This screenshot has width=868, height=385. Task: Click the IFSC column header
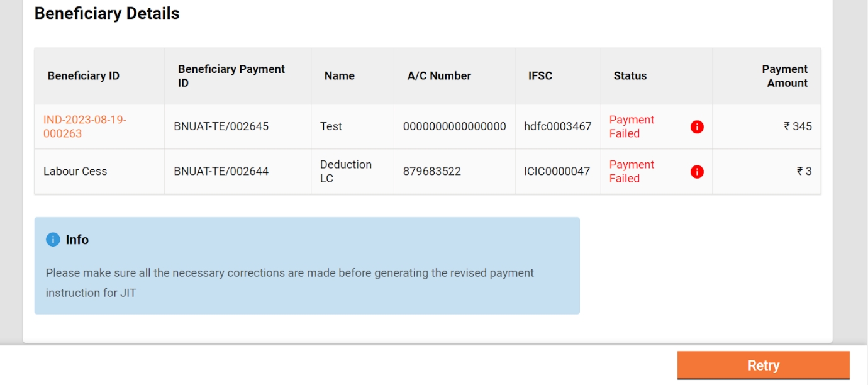coord(540,76)
